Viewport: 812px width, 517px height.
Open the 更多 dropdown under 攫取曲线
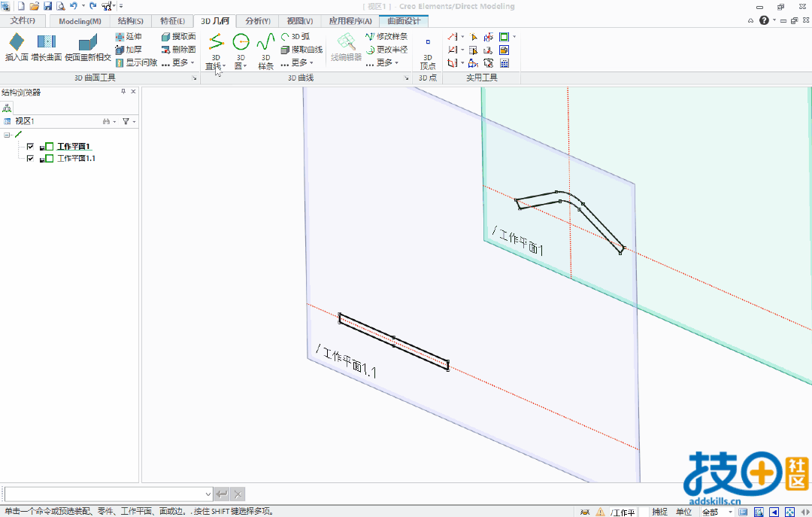point(298,62)
